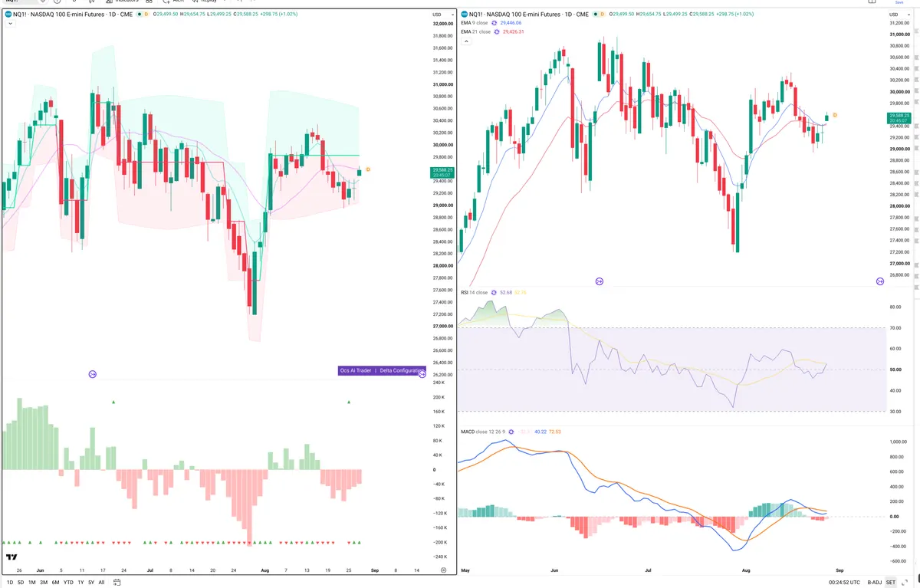
Task: Click the right chart NQ1! NASDAQ 100 E-mini Futures title
Action: [530, 15]
